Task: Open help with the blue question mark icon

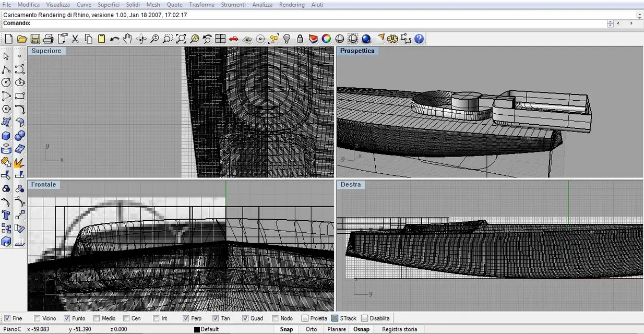Action: [419, 39]
